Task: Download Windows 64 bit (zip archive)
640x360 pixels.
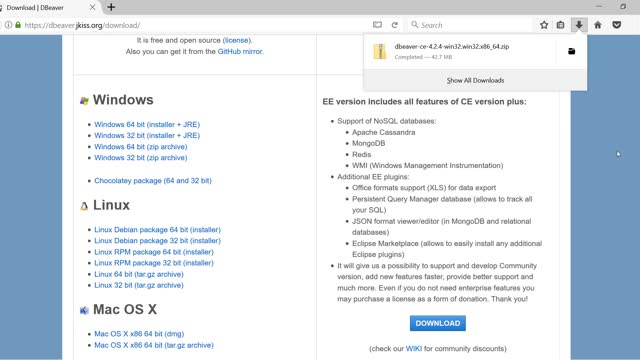Action: point(140,147)
